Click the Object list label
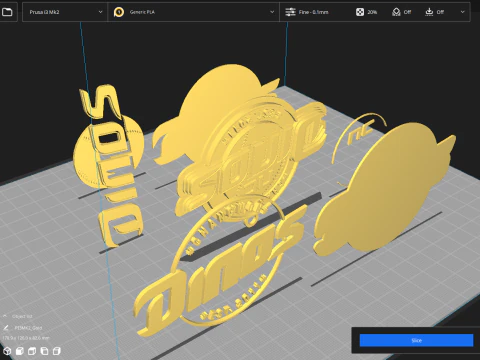The width and height of the screenshot is (480, 360). (x=22, y=316)
